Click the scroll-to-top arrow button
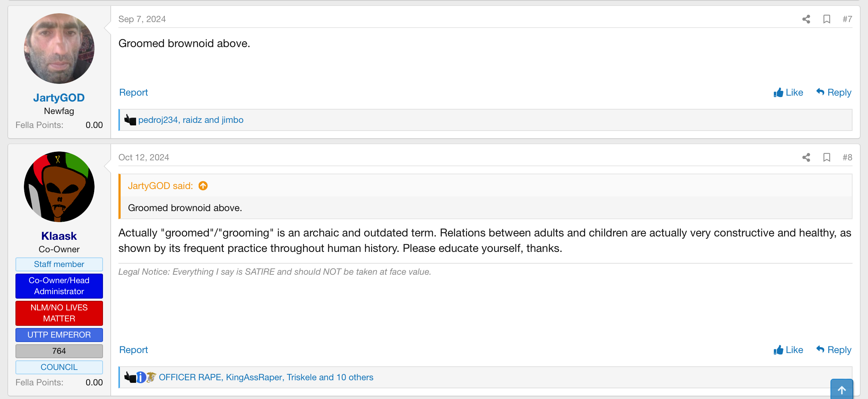The width and height of the screenshot is (868, 399). tap(842, 389)
